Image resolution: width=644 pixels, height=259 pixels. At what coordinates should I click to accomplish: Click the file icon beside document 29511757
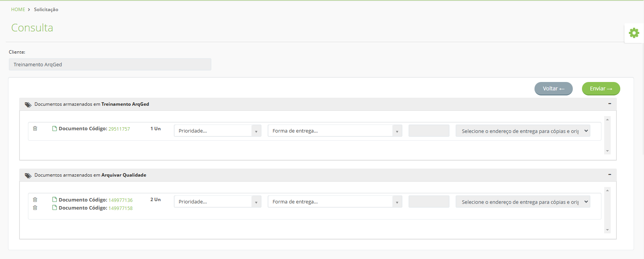click(x=55, y=128)
